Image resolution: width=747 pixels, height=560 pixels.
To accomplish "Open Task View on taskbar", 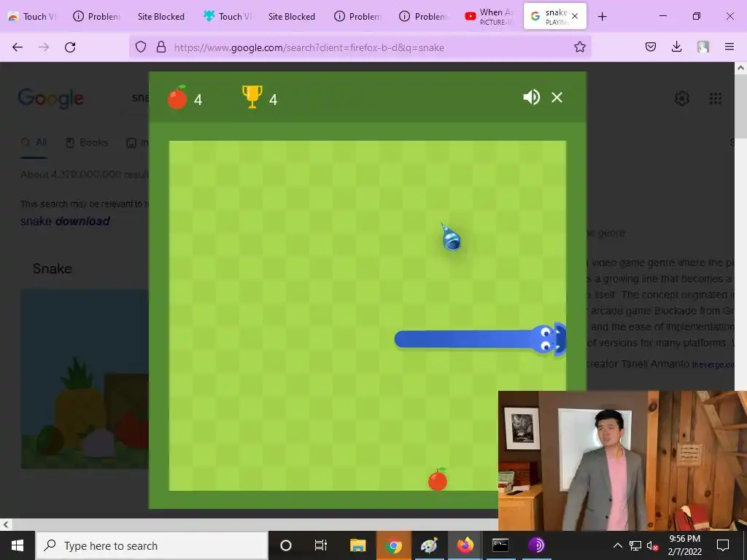I will [321, 545].
